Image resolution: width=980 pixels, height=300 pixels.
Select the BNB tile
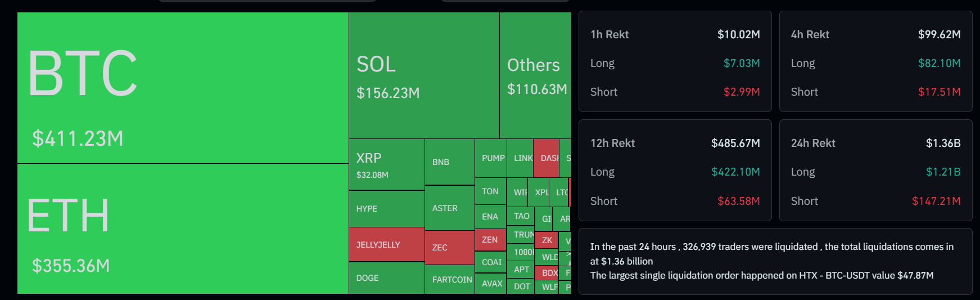pyautogui.click(x=449, y=162)
